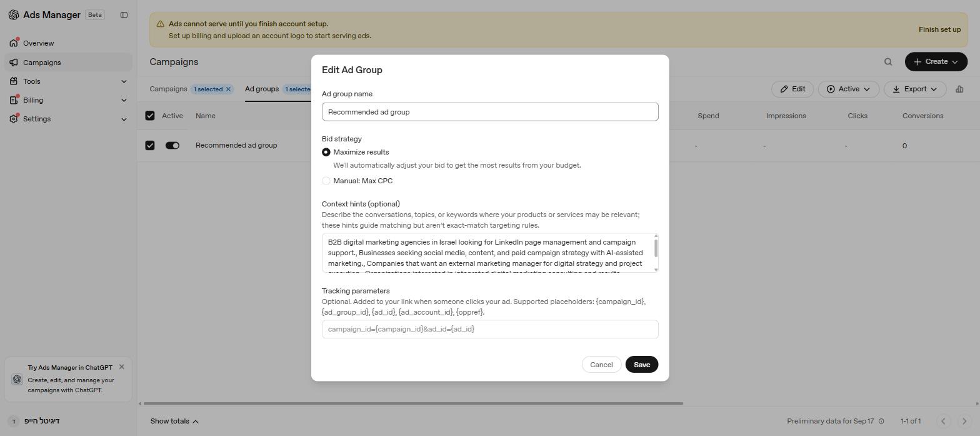Click the Ads Manager logo icon
This screenshot has width=980, height=436.
14,15
